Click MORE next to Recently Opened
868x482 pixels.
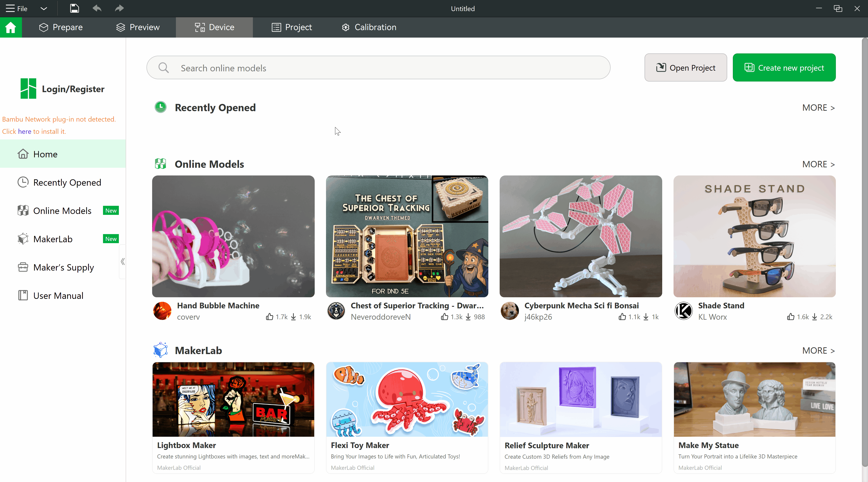point(818,108)
